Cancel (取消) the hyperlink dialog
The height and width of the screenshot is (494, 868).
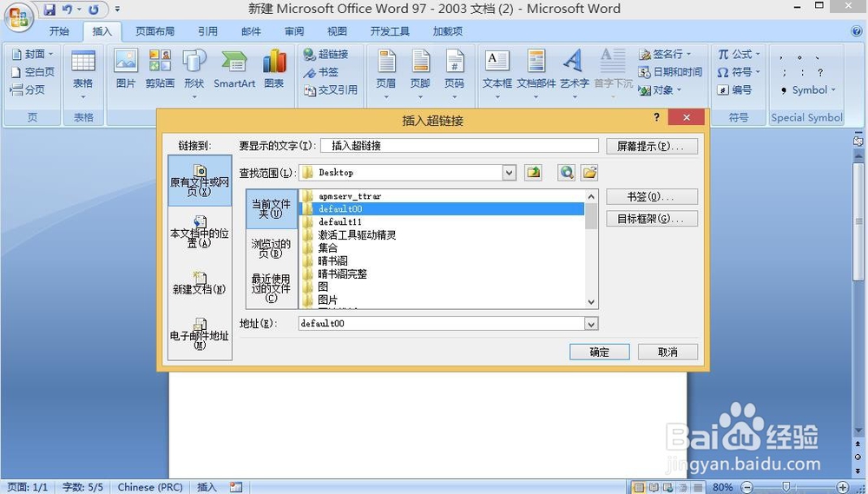(667, 352)
